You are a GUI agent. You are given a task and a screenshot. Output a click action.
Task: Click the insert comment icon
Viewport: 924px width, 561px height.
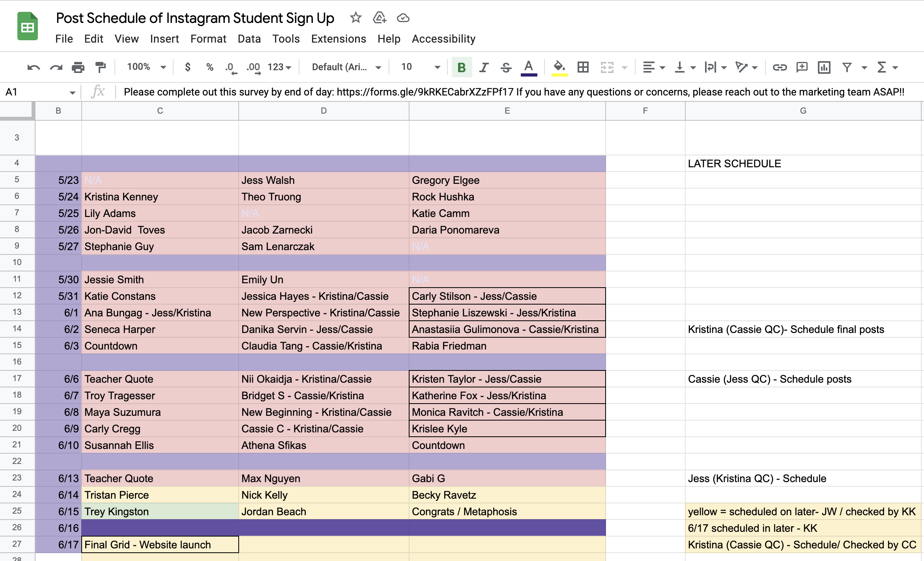click(x=802, y=67)
